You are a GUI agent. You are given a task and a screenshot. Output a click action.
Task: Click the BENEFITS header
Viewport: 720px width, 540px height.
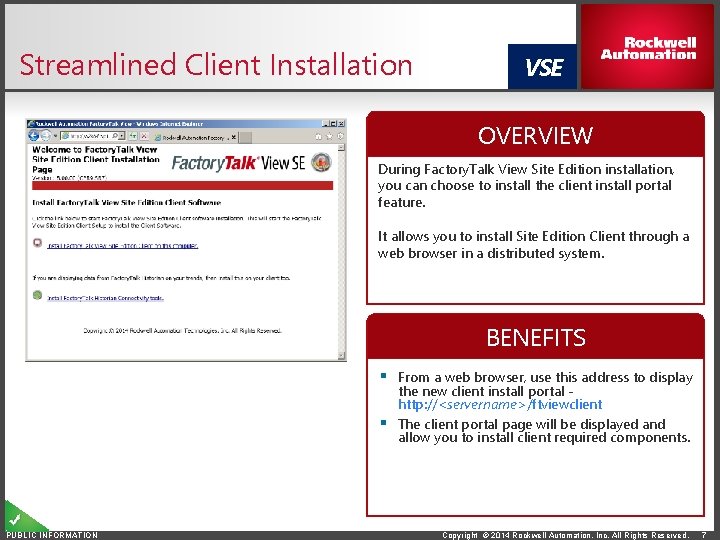coord(535,338)
